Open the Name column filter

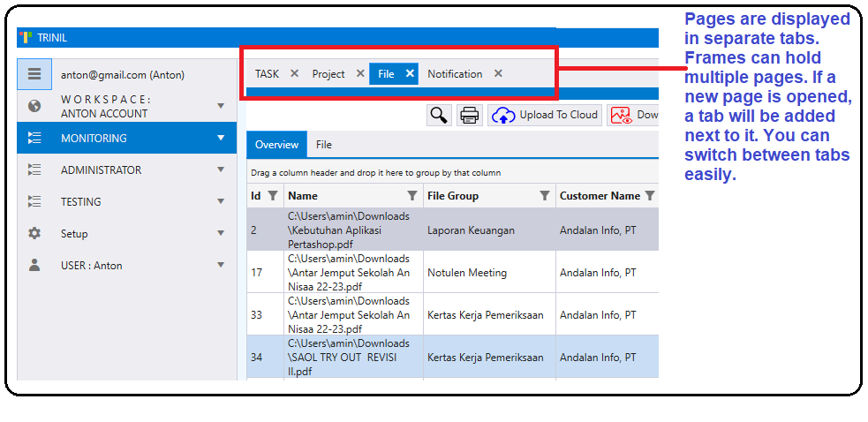click(x=411, y=196)
